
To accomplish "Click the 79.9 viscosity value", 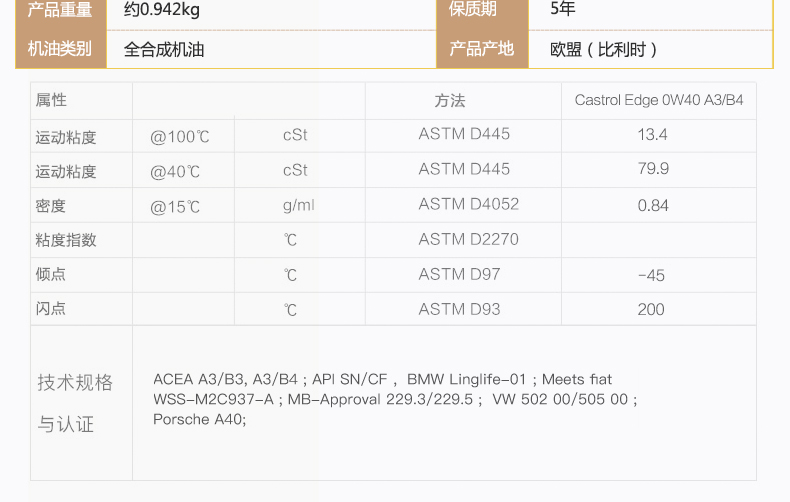I will [653, 169].
